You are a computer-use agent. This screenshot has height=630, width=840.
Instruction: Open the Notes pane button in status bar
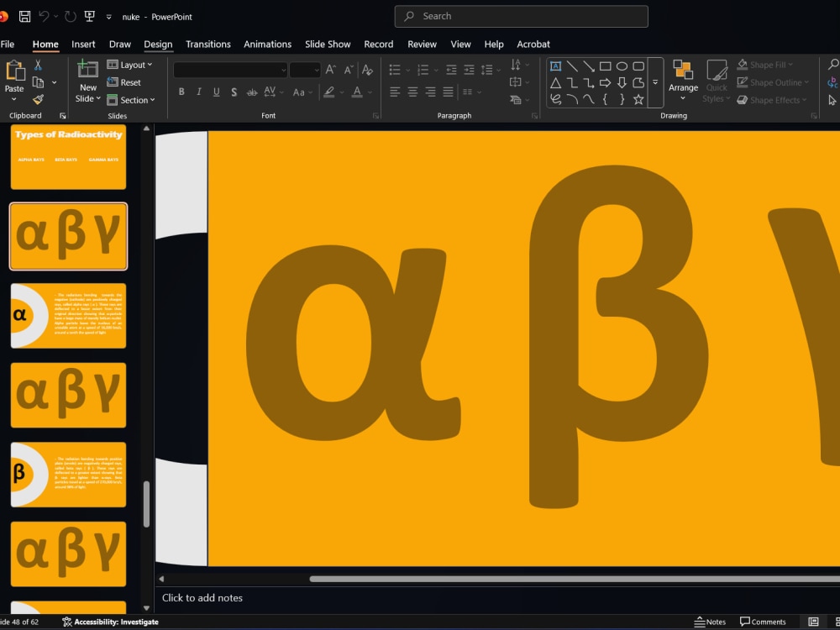coord(710,622)
